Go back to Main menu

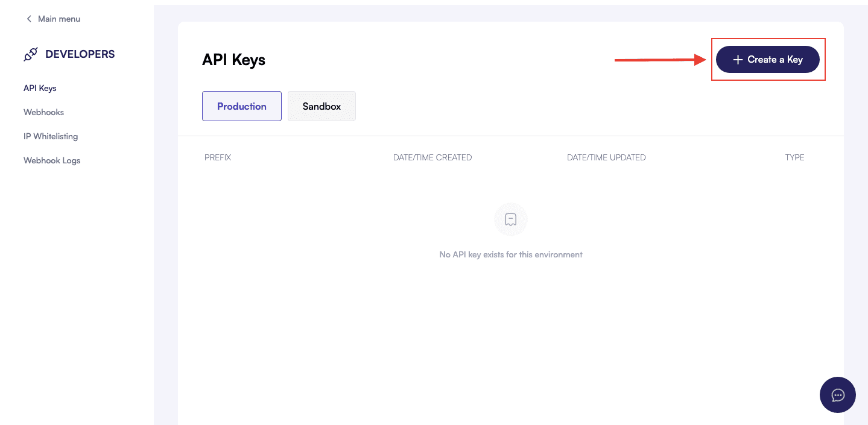[x=59, y=19]
